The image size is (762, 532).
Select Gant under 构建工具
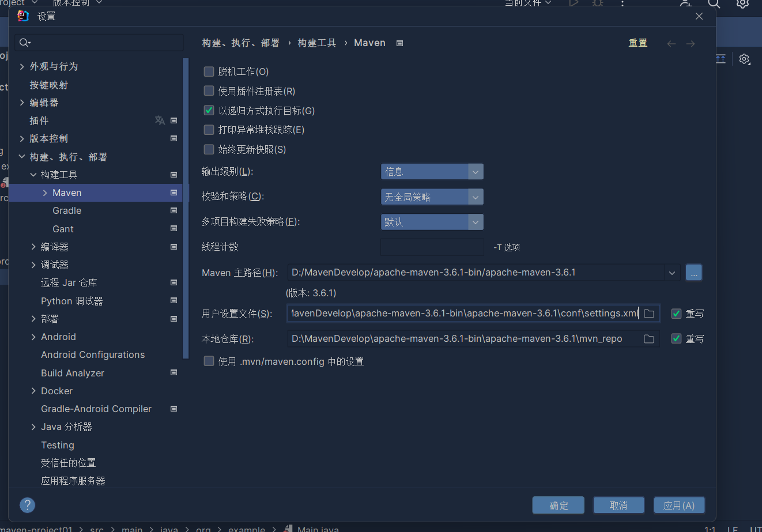tap(63, 229)
